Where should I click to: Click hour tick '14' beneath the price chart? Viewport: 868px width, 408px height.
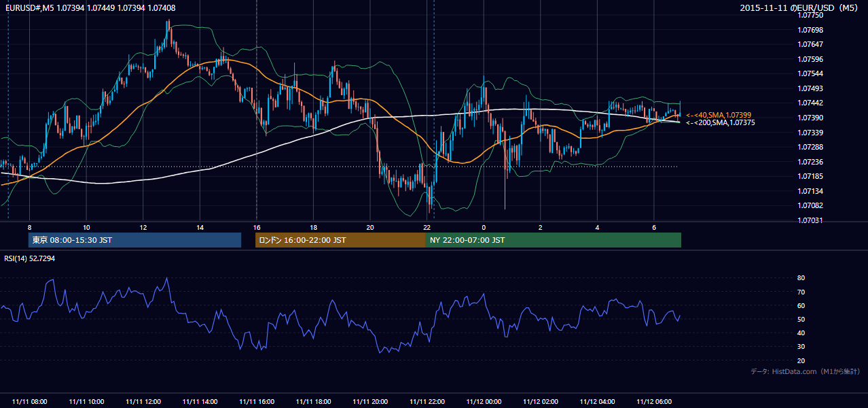pos(200,227)
